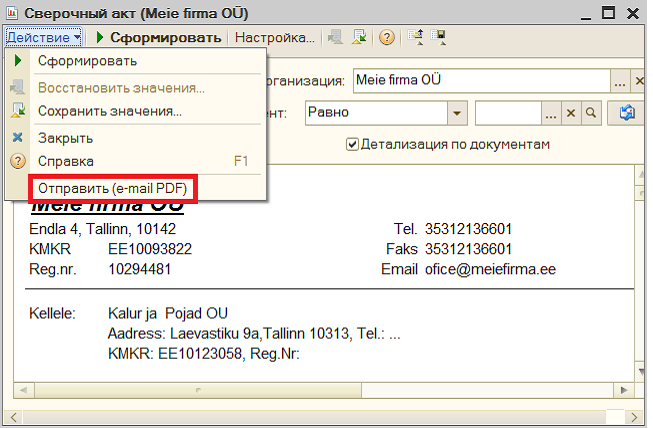653x428 pixels.
Task: Click address Endla 4, Tallinn, 10142
Action: (102, 229)
